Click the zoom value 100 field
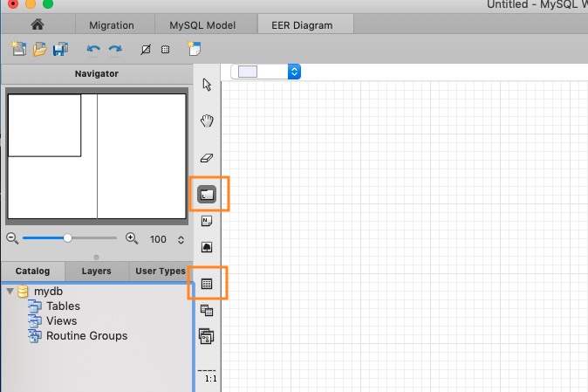The height and width of the screenshot is (392, 588). click(x=158, y=239)
